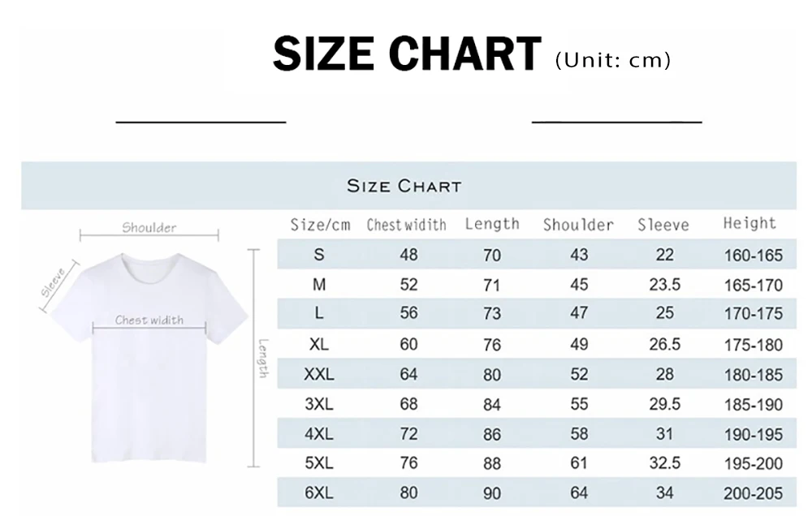Click the small Size Chart banner title
The height and width of the screenshot is (516, 812).
click(404, 187)
